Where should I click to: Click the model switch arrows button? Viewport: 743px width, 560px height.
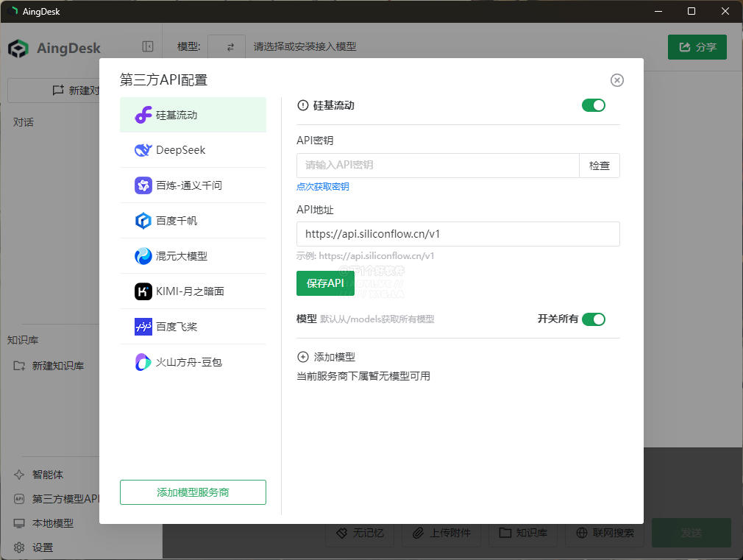coord(230,47)
